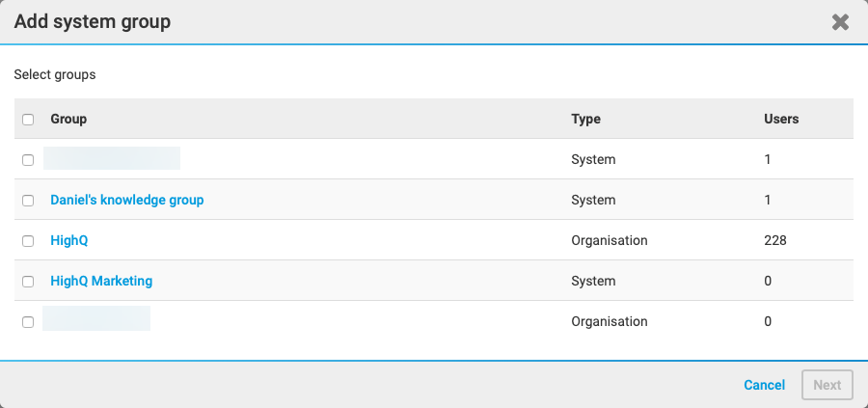Tick the checkbox beside HighQ organisation
Image resolution: width=868 pixels, height=408 pixels.
(28, 241)
